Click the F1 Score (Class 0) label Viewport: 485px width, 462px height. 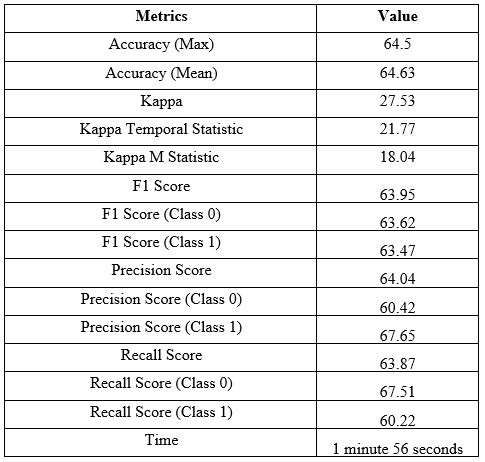point(161,214)
